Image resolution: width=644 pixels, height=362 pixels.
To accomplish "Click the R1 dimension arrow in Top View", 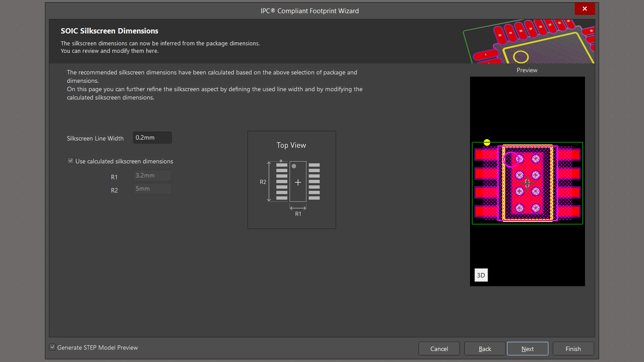I will (298, 208).
